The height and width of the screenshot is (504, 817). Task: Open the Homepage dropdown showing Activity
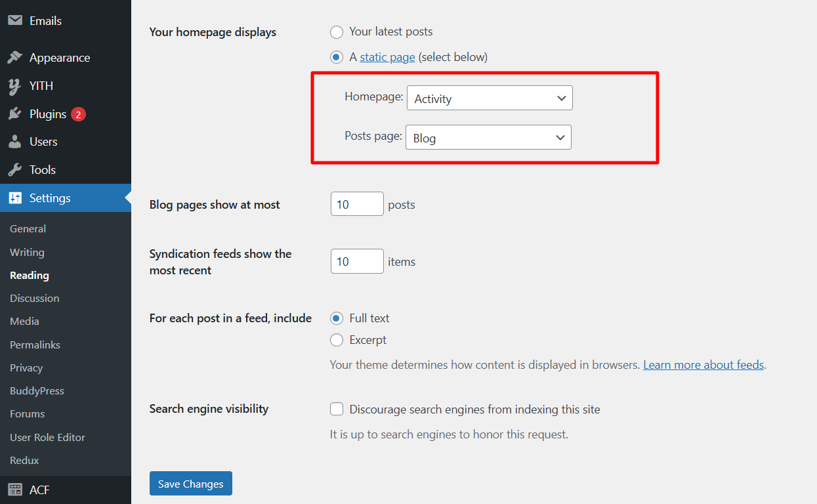[490, 98]
